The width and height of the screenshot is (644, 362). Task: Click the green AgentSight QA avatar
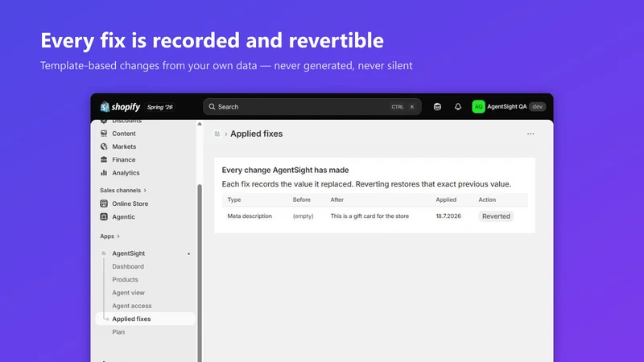pos(478,107)
